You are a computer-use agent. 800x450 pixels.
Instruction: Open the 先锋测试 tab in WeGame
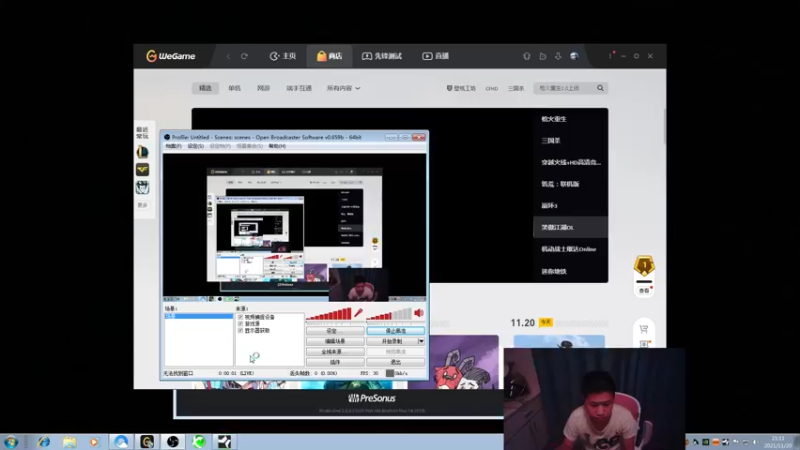click(382, 56)
